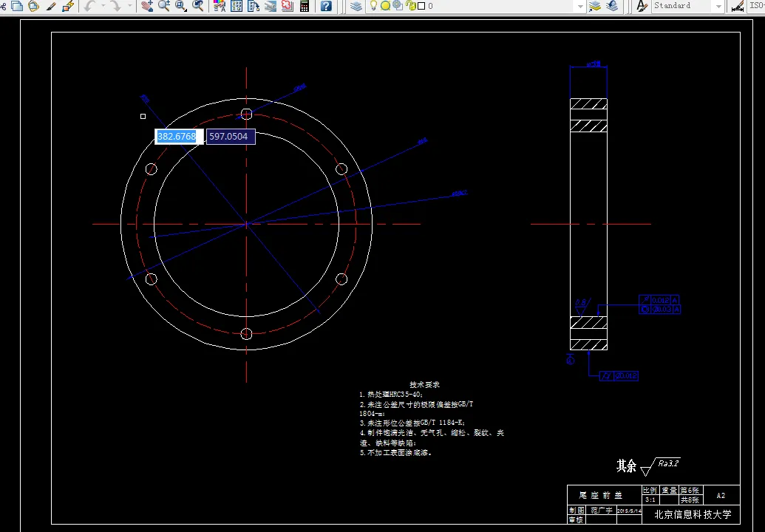Open the DesignCenter icon

(x=237, y=6)
